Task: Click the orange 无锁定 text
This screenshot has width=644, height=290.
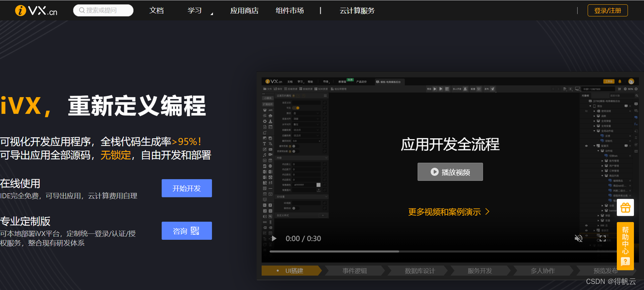Action: click(116, 155)
